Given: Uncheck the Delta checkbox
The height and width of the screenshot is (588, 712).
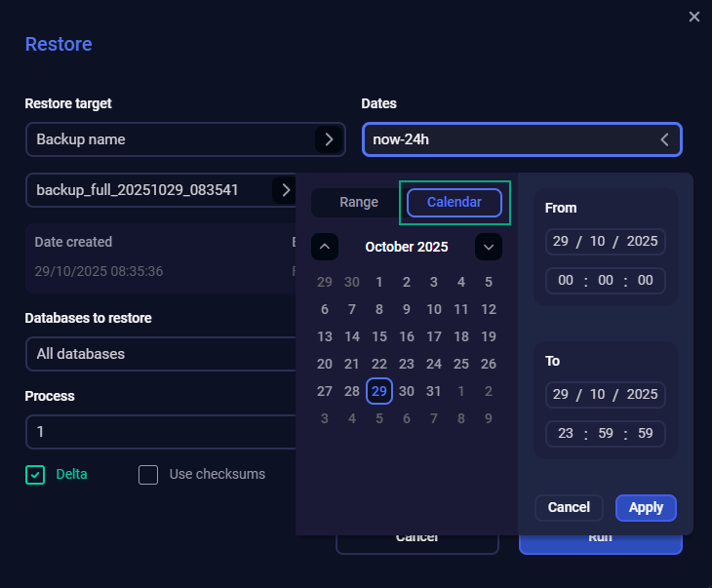Looking at the screenshot, I should tap(35, 475).
